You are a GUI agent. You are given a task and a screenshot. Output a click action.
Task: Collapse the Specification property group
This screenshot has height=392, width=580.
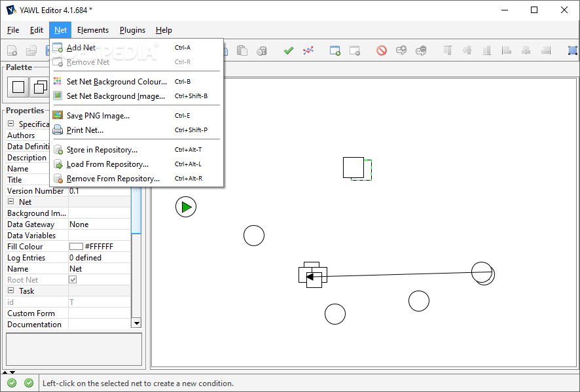[10, 124]
